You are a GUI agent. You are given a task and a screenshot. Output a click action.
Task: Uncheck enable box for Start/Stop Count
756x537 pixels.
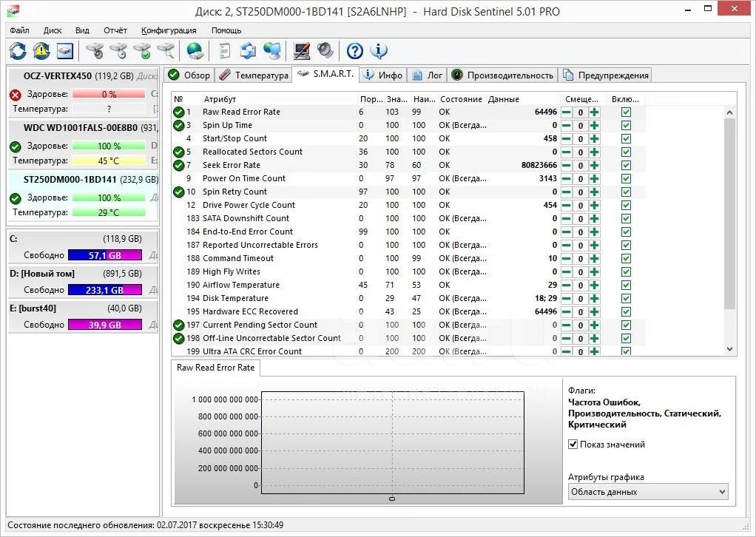(x=626, y=139)
